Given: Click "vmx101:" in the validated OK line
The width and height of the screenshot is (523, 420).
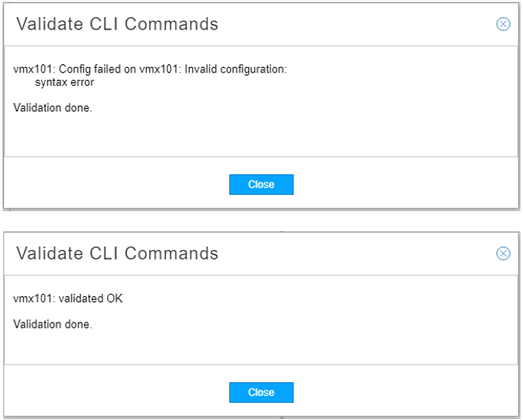Looking at the screenshot, I should tap(34, 299).
